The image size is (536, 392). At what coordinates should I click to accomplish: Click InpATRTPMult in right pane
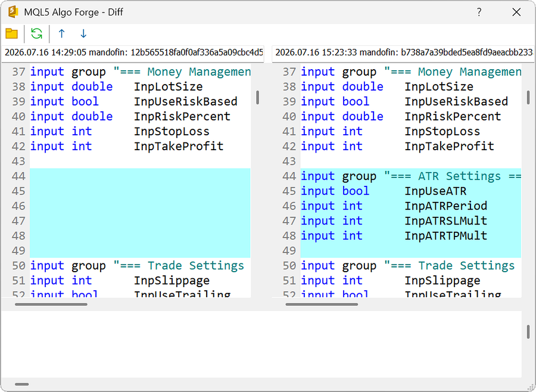(x=445, y=236)
